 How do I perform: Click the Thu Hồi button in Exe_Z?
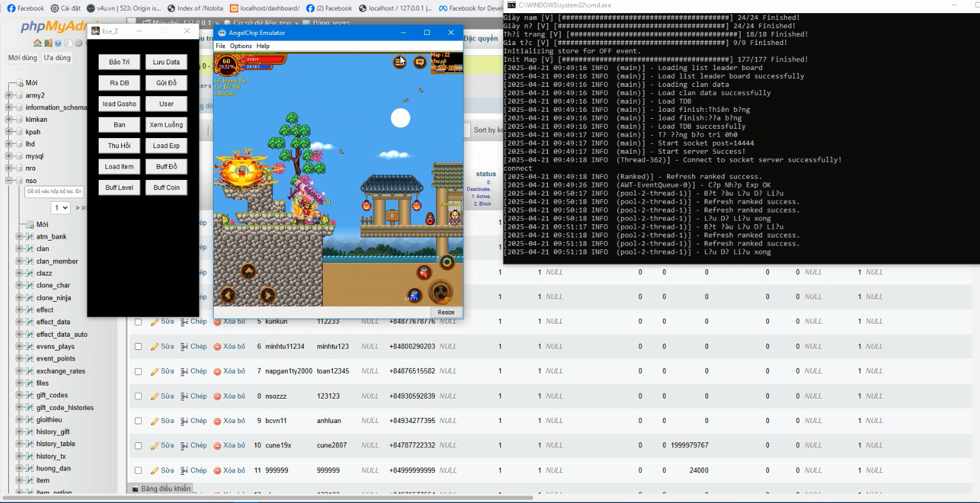(119, 146)
